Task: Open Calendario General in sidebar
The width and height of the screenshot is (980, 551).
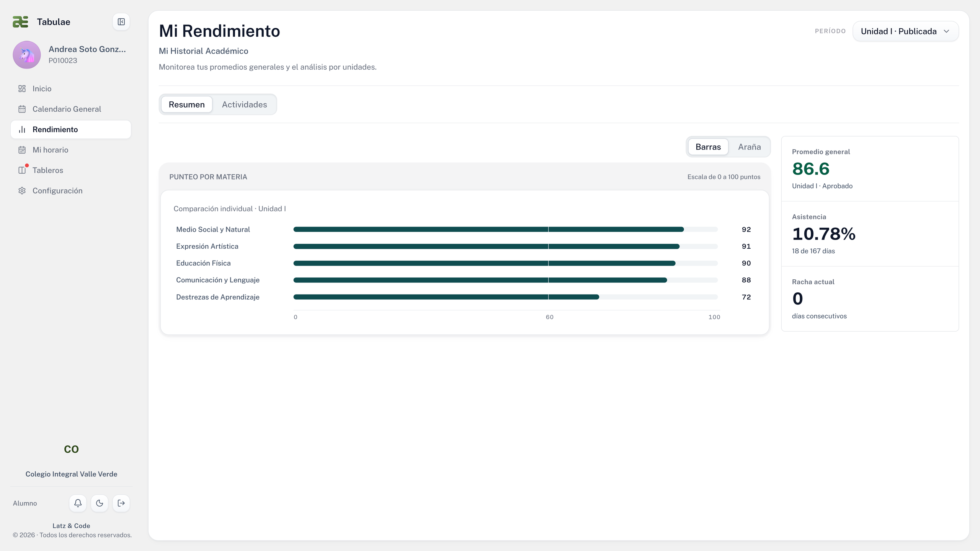Action: pyautogui.click(x=71, y=109)
